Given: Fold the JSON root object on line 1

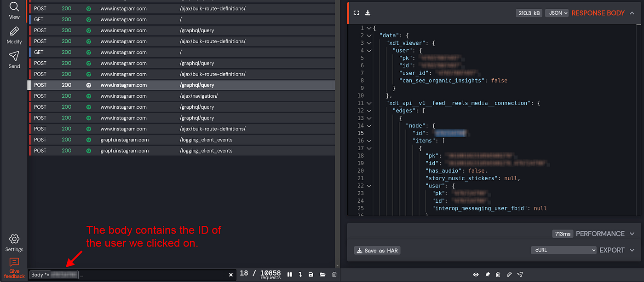Looking at the screenshot, I should (x=369, y=28).
